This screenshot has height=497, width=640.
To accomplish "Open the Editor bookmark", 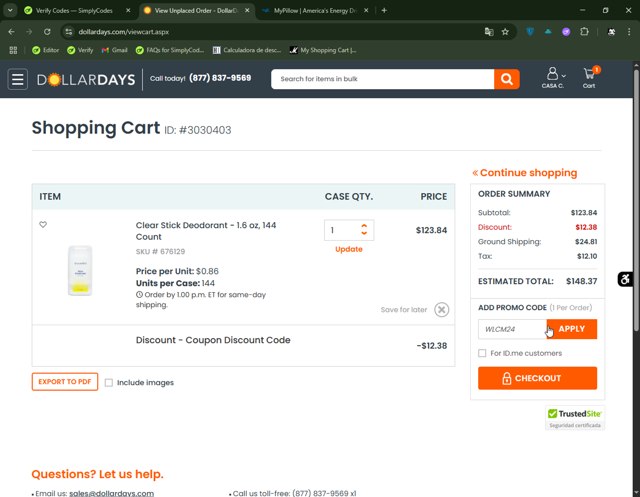I will [x=46, y=50].
